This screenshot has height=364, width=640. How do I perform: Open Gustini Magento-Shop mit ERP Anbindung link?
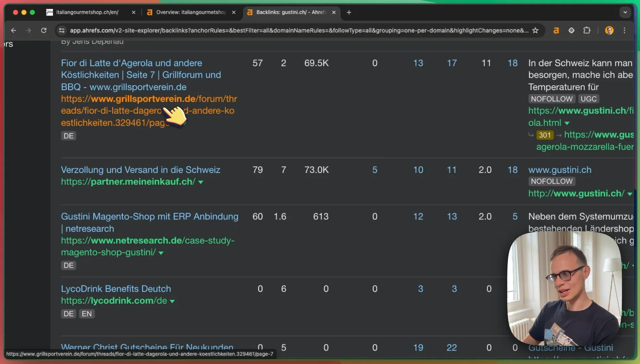(x=150, y=222)
